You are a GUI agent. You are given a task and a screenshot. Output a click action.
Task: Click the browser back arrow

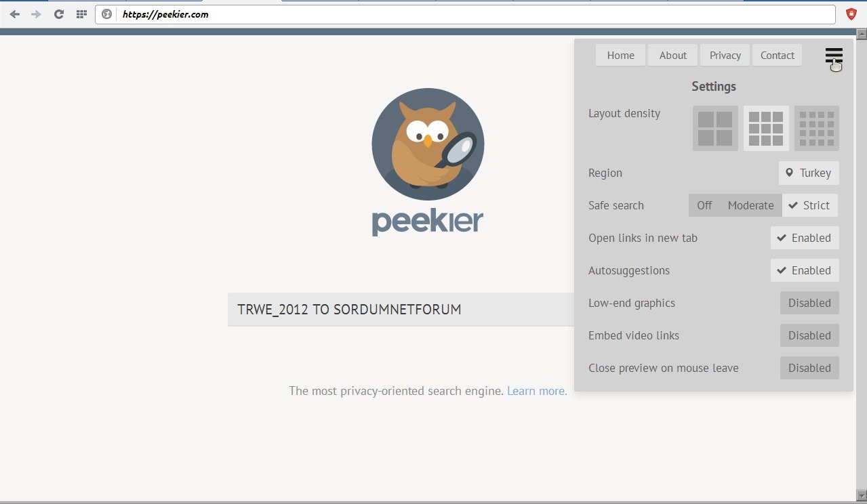click(14, 14)
